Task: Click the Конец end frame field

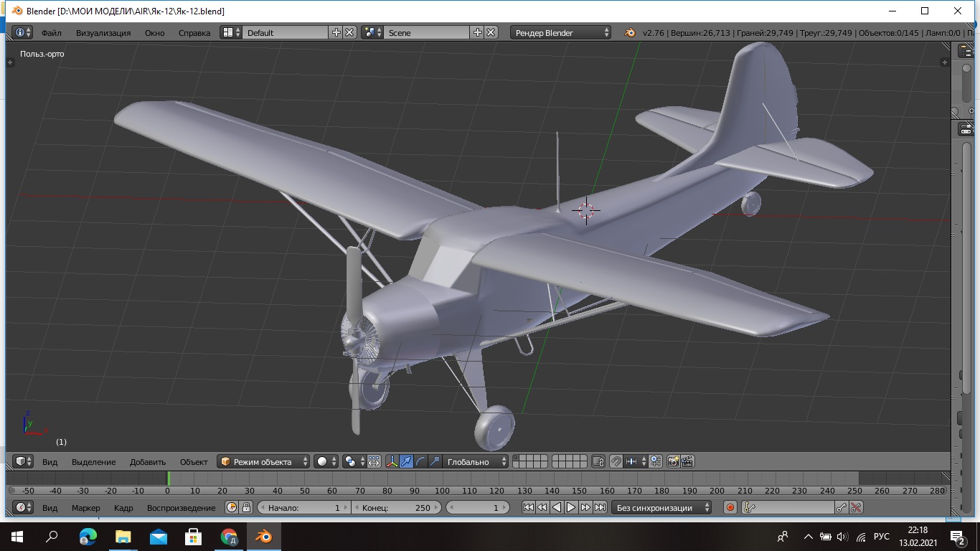Action: 396,508
